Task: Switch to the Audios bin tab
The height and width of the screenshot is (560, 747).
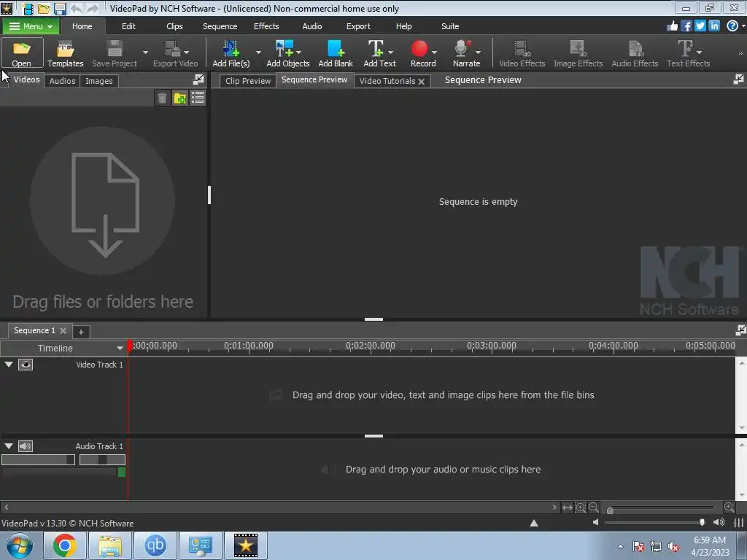Action: (x=63, y=81)
